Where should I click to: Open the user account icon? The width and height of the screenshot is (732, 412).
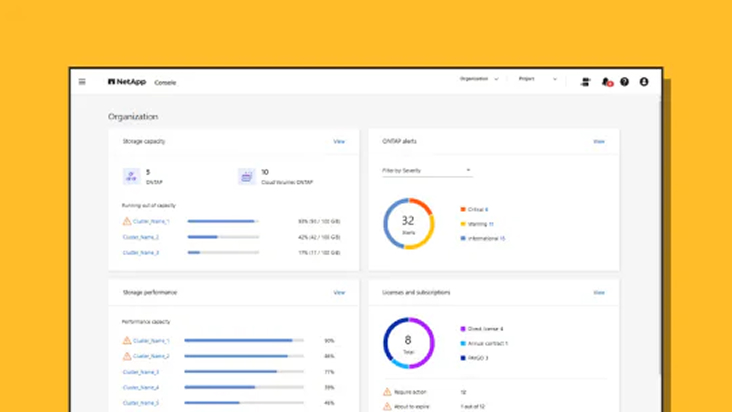[644, 82]
